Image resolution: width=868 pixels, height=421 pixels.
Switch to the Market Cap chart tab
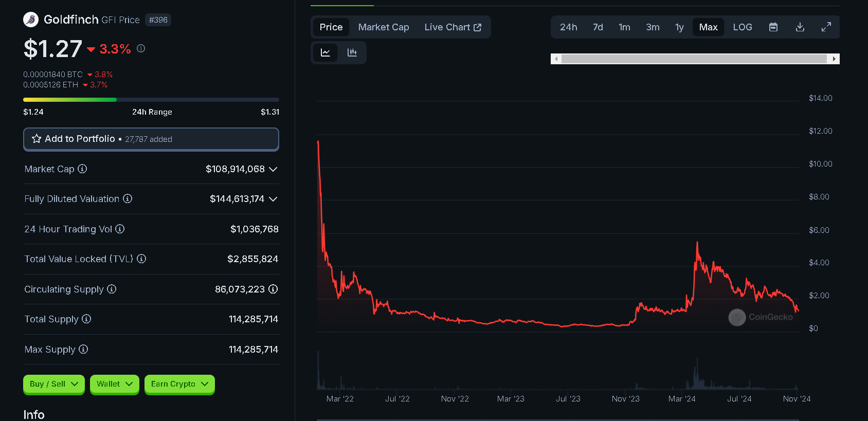click(x=384, y=27)
